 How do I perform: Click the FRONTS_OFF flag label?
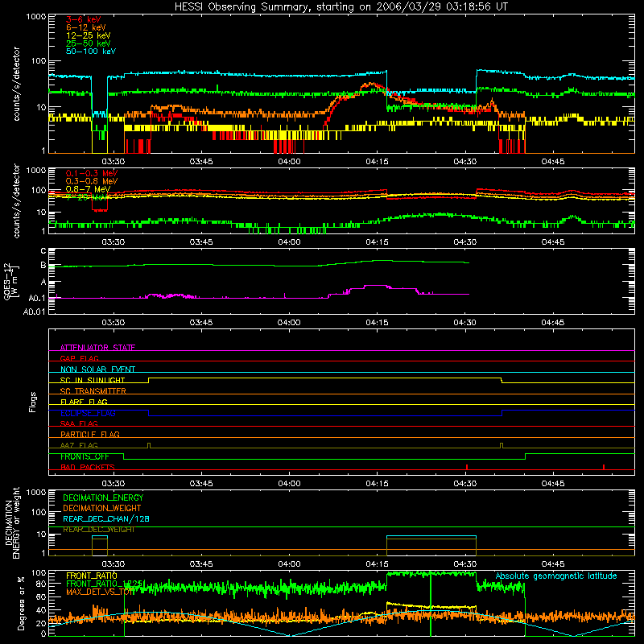pos(85,456)
